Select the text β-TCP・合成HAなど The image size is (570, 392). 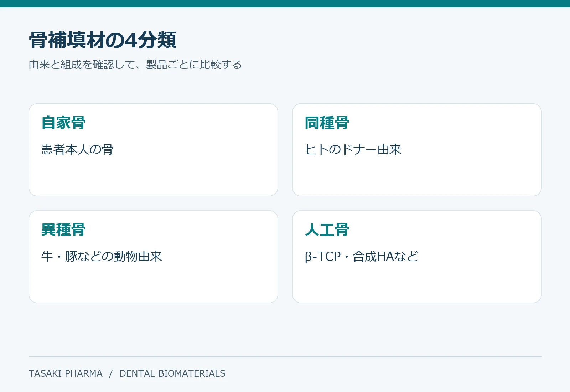(361, 256)
